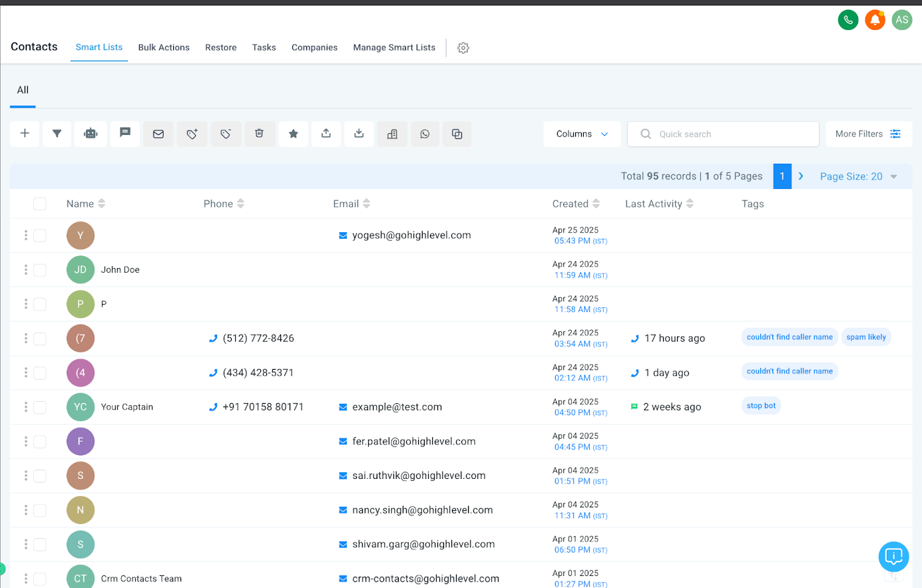Toggle the select-all header checkbox

(40, 204)
